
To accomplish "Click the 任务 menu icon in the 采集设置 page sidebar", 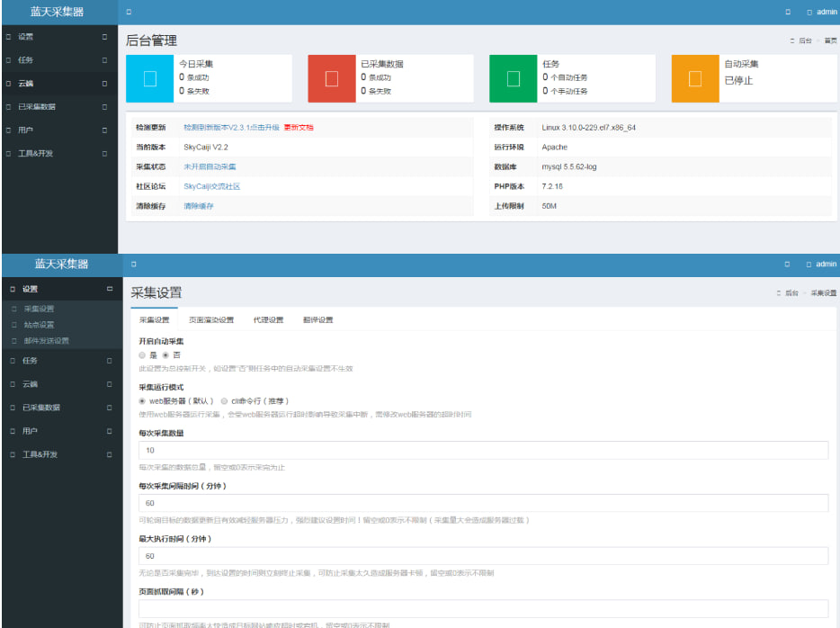I will pyautogui.click(x=13, y=361).
